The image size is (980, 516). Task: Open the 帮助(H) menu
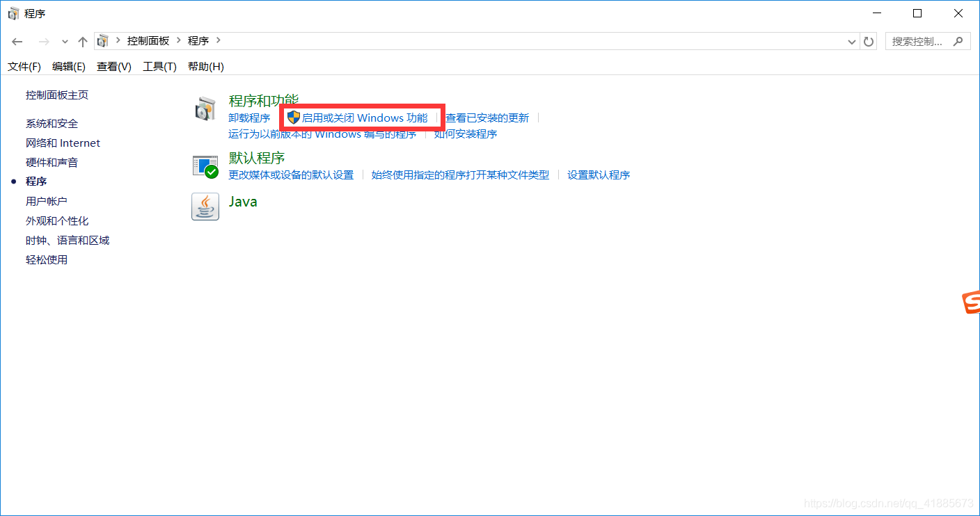coord(205,67)
